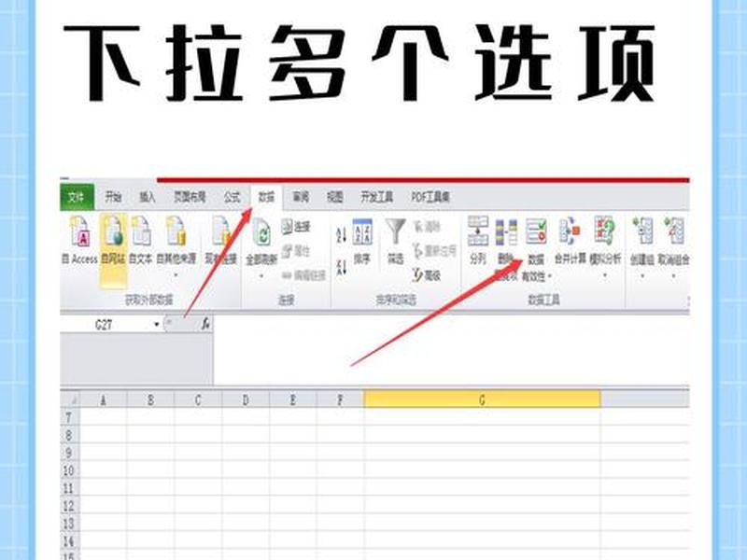Select row 12 header
The width and height of the screenshot is (747, 560).
[69, 506]
